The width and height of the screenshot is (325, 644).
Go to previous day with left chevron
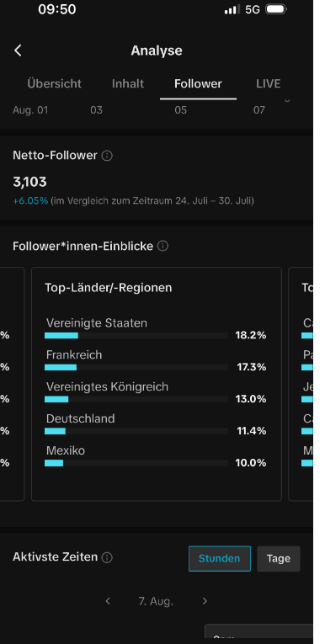point(108,601)
